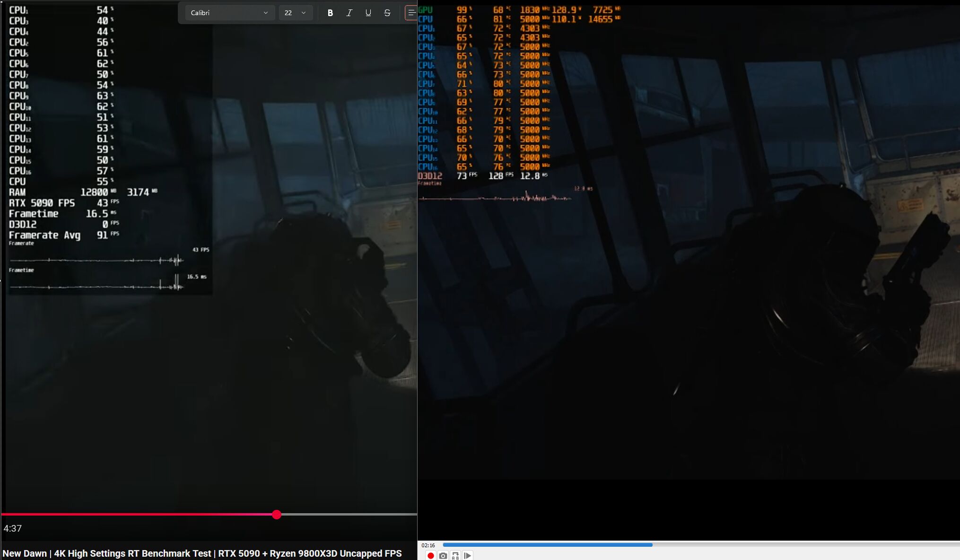Viewport: 960px width, 560px height.
Task: Toggle underline text formatting
Action: (x=368, y=13)
